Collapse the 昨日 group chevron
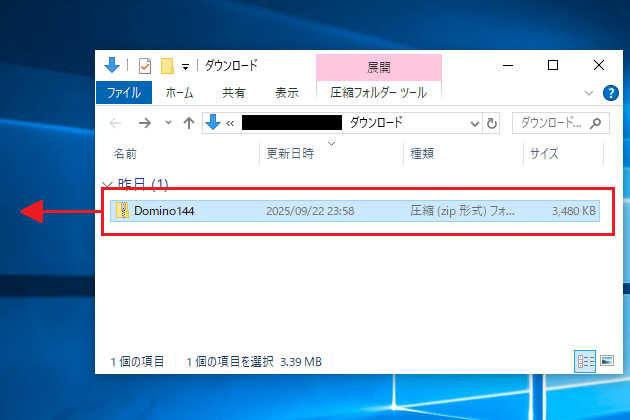Viewport: 630px width, 420px height. [x=107, y=185]
